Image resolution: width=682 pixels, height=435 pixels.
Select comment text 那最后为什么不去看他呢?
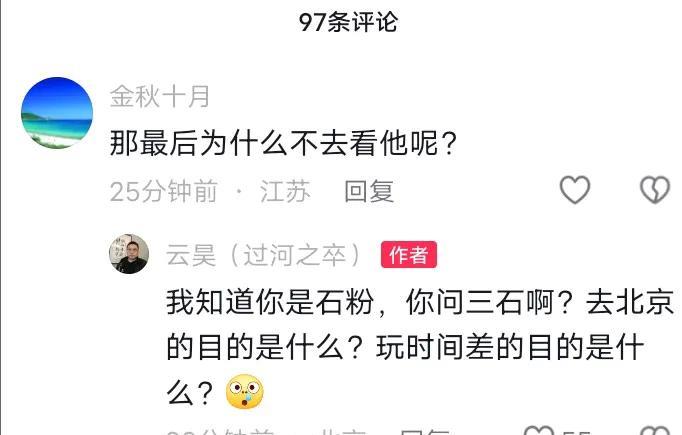(x=283, y=143)
